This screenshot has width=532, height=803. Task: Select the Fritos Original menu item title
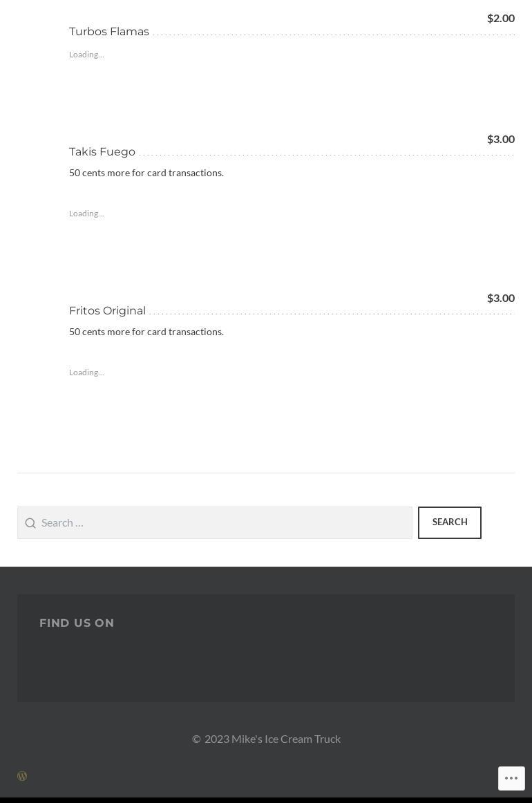[x=107, y=311]
